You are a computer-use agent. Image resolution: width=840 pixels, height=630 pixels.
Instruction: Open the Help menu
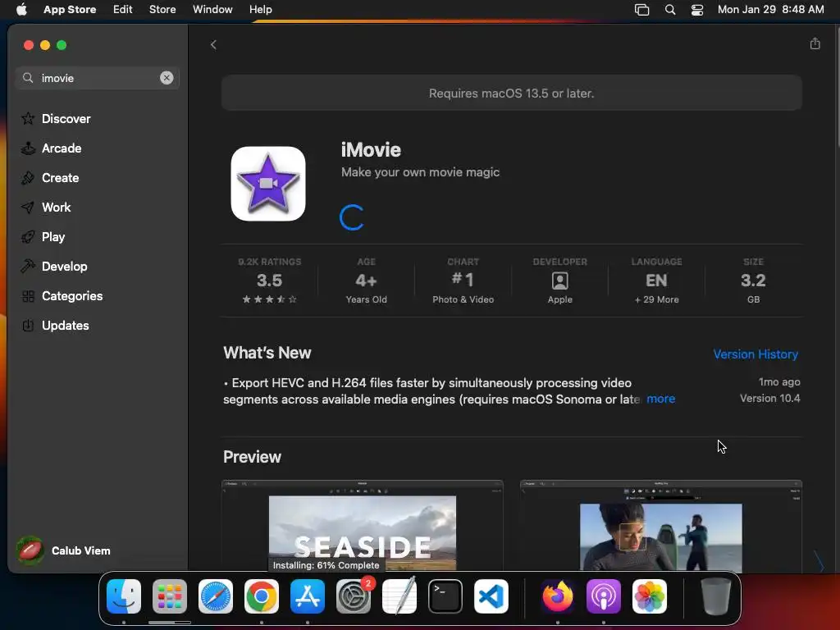260,9
